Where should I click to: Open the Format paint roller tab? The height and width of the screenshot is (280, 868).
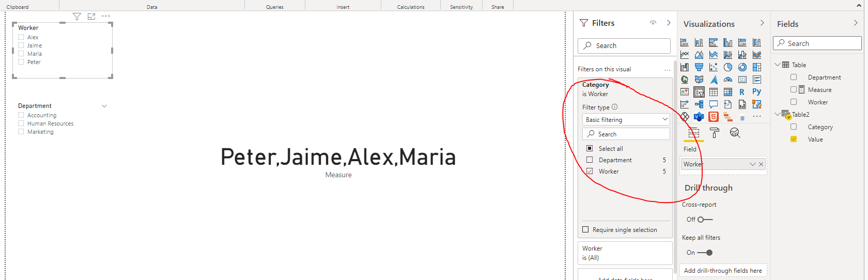(x=715, y=133)
